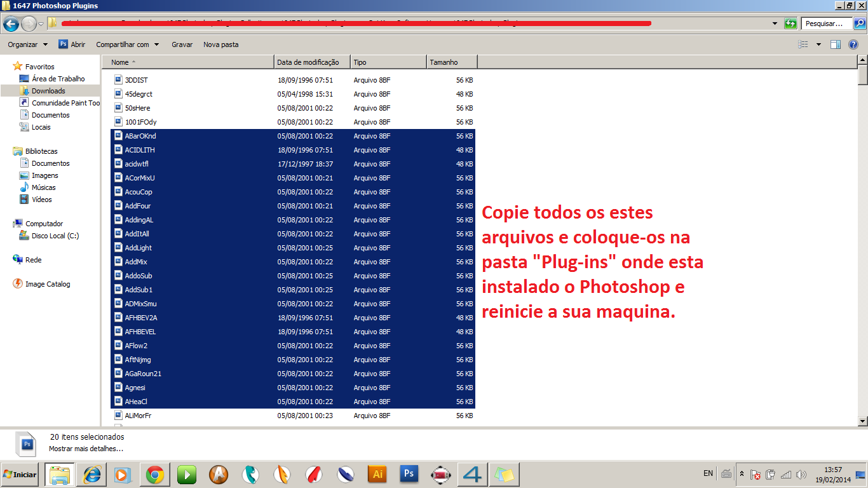The image size is (868, 488).
Task: Open Windows Explorer from the taskbar
Action: click(x=60, y=475)
